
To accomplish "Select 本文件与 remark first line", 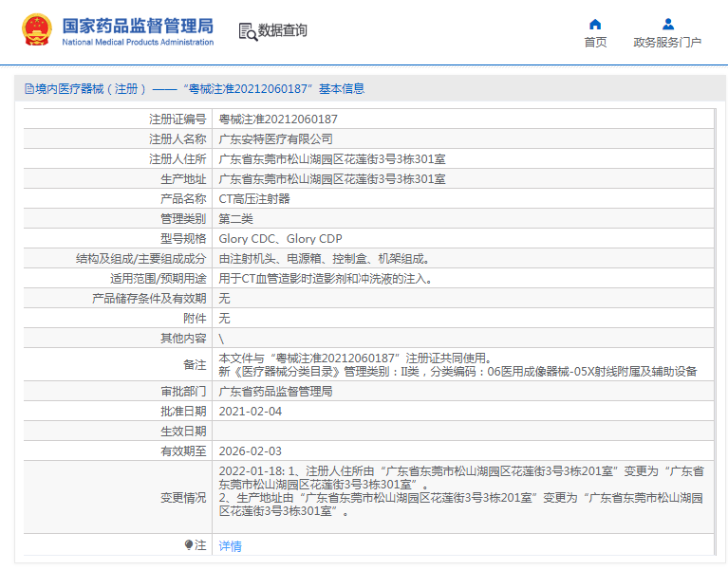I will point(356,359).
